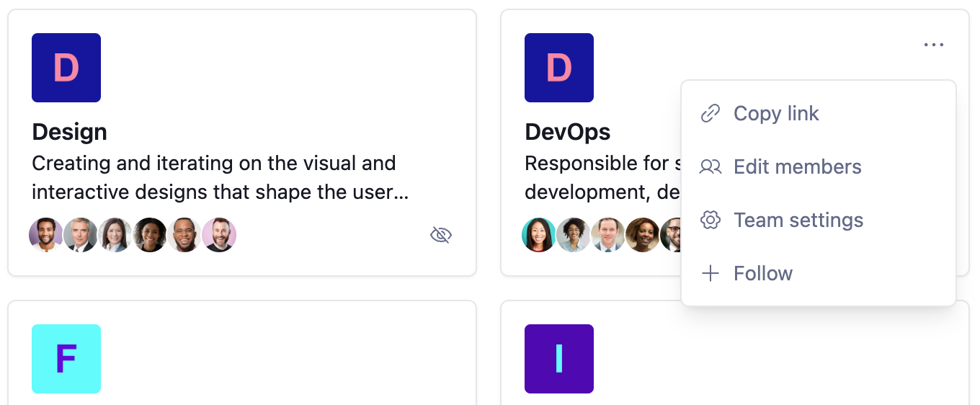Click the second Design member avatar, gray-haired man

point(81,235)
